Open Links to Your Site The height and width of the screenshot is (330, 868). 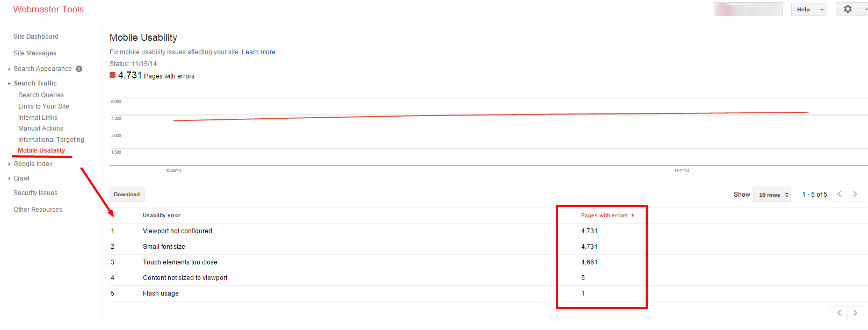pos(44,106)
